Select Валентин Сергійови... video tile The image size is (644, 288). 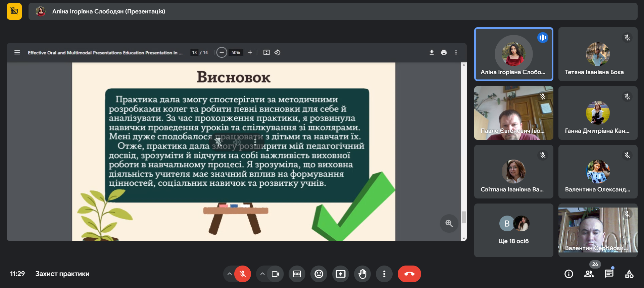click(598, 230)
